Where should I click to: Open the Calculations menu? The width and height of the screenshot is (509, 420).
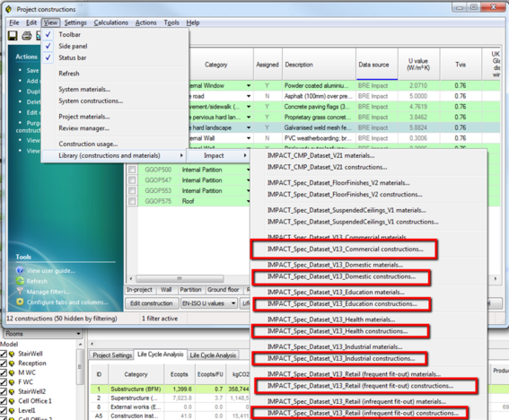(x=111, y=22)
